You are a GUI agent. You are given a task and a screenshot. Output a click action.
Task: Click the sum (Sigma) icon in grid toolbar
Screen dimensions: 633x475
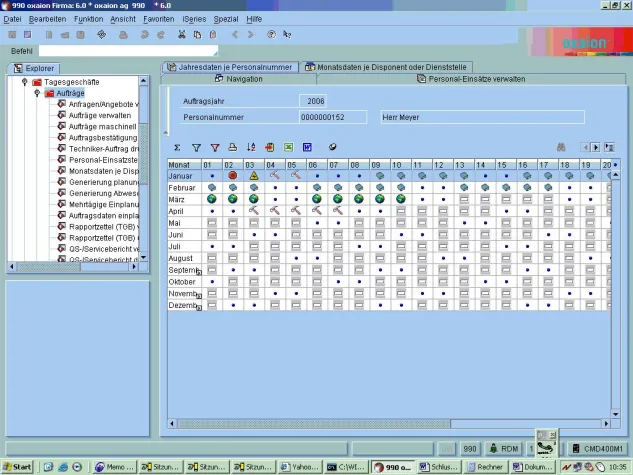177,147
